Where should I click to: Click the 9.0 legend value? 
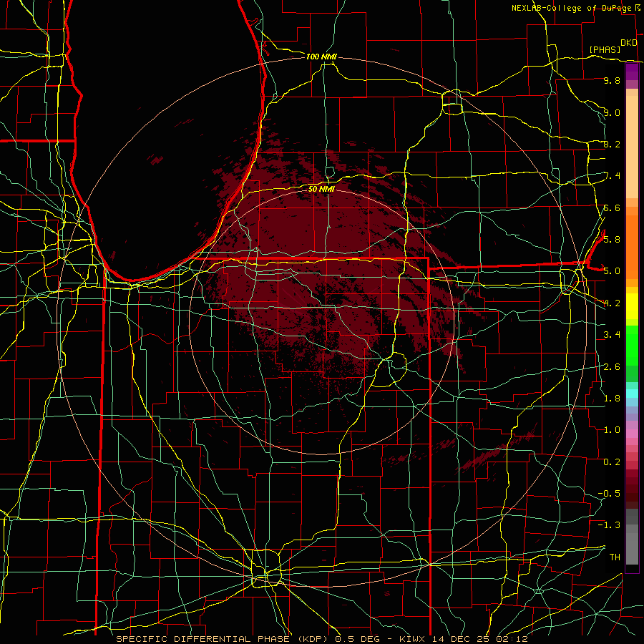[612, 112]
